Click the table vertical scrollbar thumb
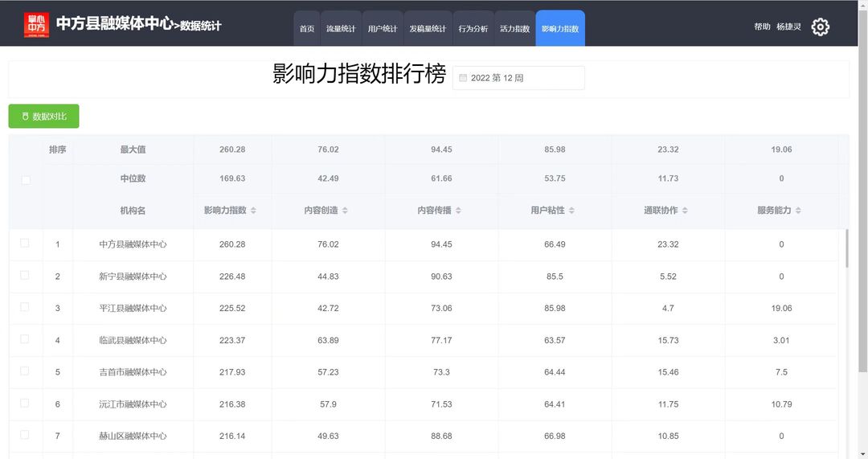This screenshot has width=868, height=459. 846,248
